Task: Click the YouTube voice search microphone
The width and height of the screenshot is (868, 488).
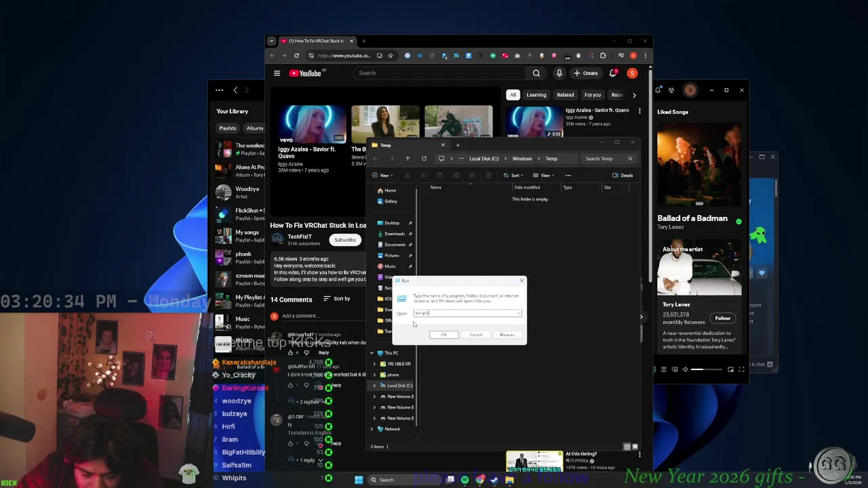Action: pos(559,73)
